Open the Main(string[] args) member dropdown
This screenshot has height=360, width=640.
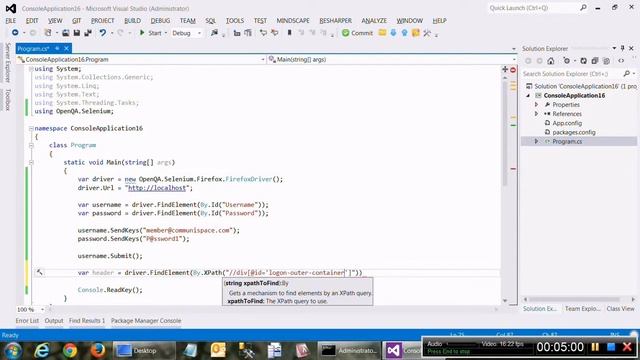tap(392, 60)
